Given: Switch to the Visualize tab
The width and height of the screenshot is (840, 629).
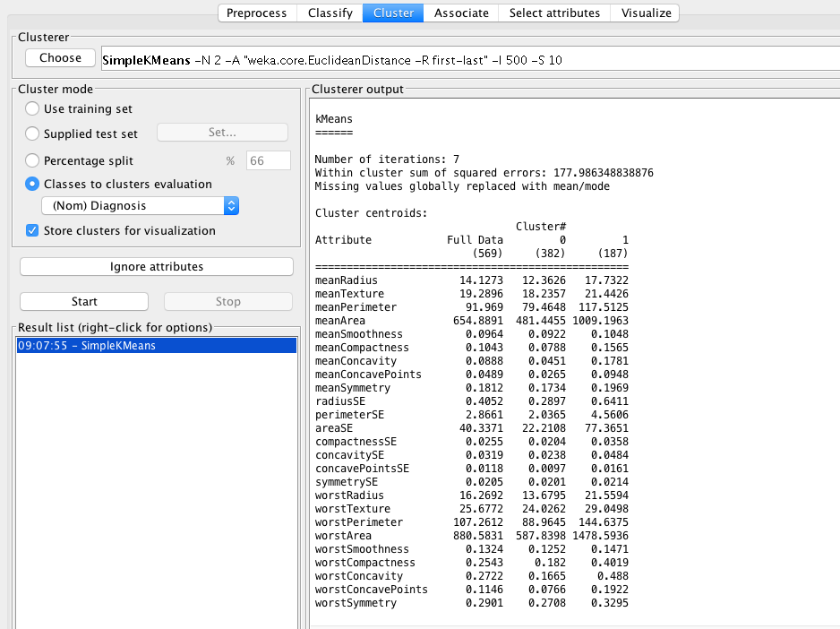Looking at the screenshot, I should [646, 13].
